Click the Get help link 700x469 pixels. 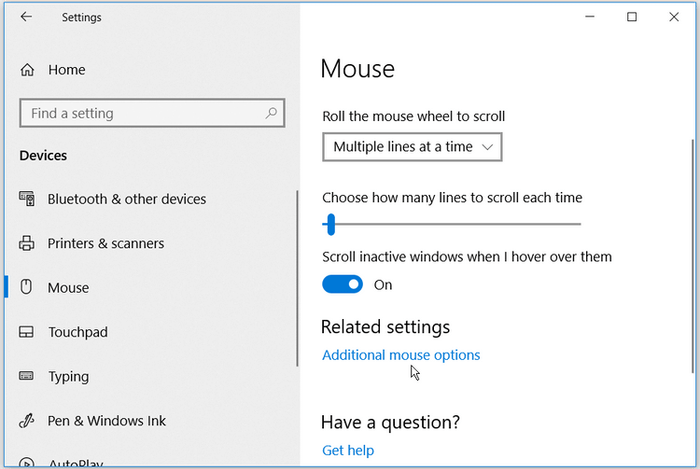pyautogui.click(x=348, y=450)
